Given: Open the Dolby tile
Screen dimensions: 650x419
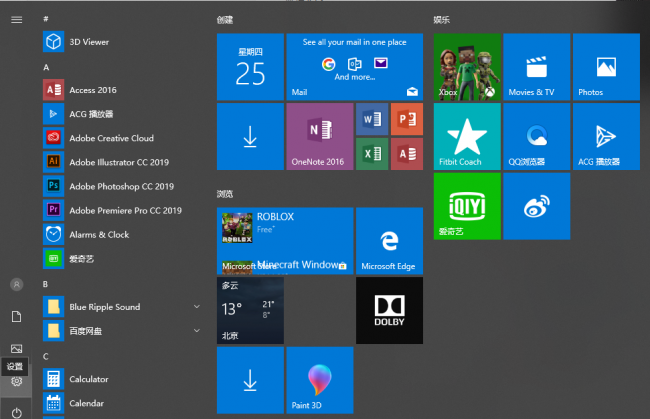Looking at the screenshot, I should [390, 310].
